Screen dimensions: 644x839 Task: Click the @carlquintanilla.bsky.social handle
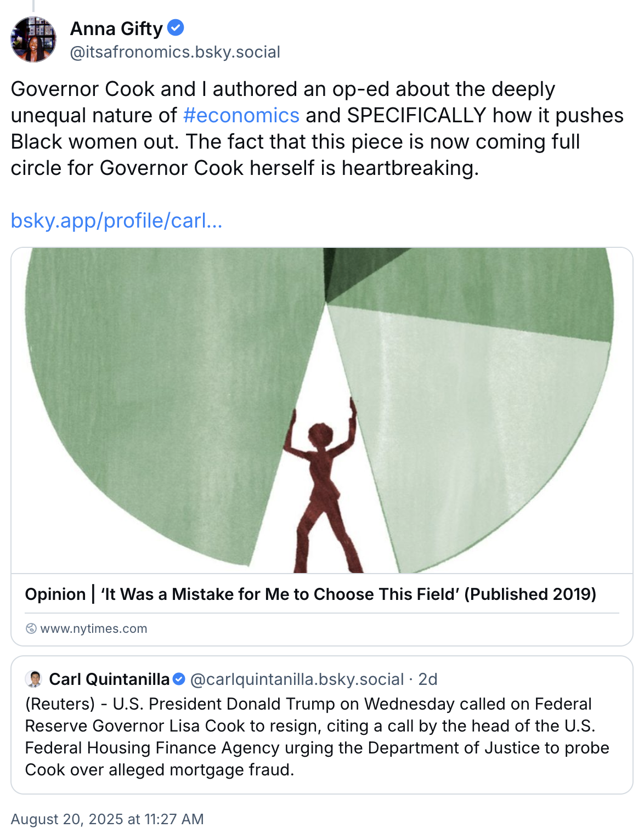pos(297,679)
